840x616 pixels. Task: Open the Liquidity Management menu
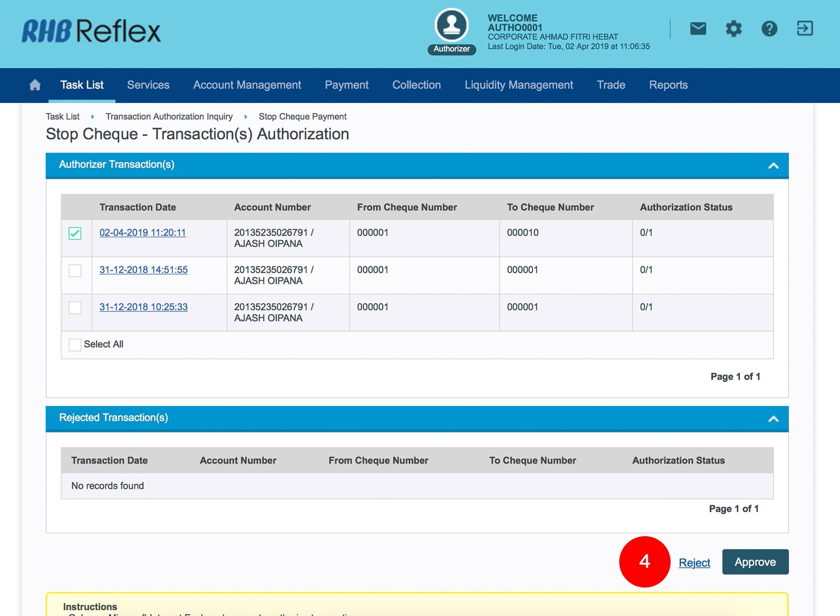(x=518, y=85)
